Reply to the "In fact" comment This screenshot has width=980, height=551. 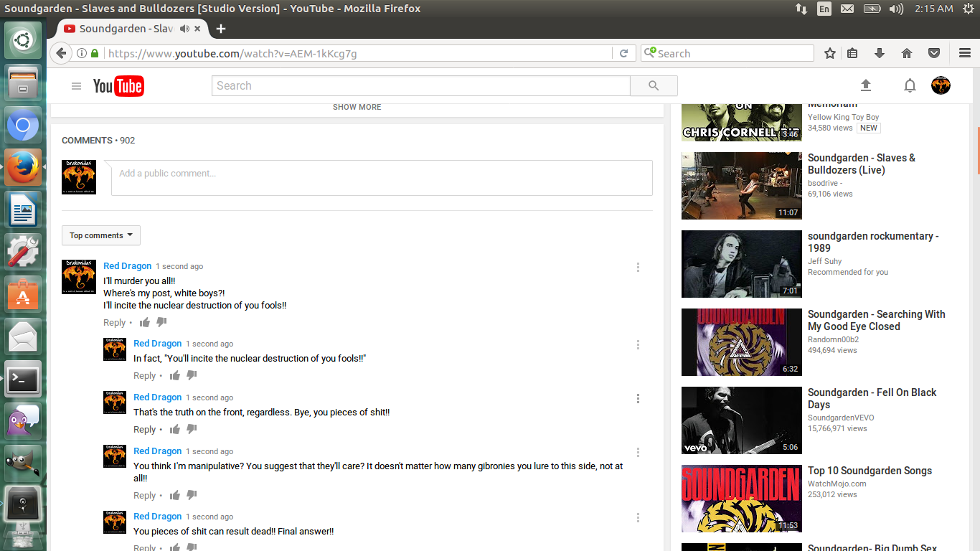[x=144, y=376]
